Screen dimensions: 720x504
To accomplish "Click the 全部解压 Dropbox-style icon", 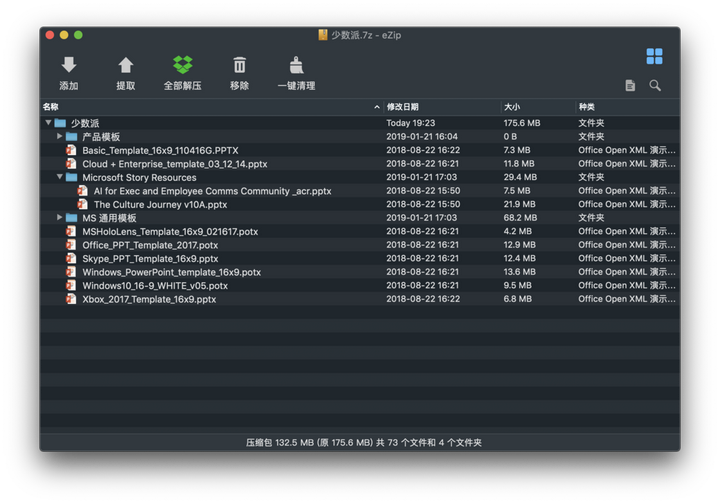I will point(182,65).
